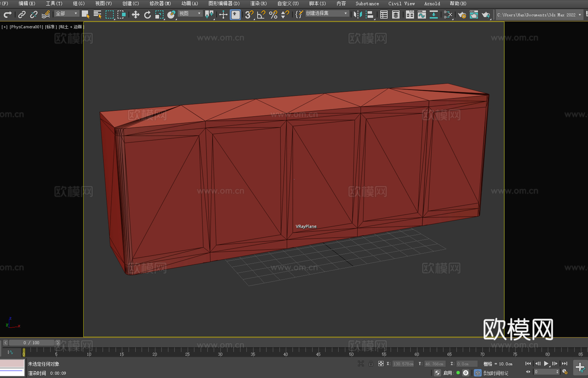Open the Schematic View icon
This screenshot has width=588, height=378.
[x=448, y=14]
